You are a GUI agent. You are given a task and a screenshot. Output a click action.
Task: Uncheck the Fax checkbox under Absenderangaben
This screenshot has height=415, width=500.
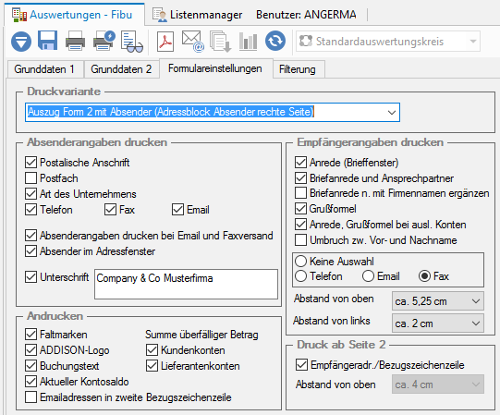pos(110,210)
